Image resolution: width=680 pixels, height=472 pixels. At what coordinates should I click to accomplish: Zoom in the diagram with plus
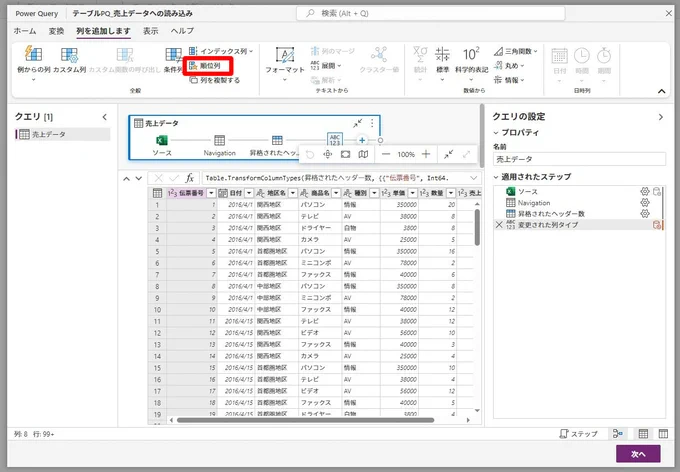(426, 154)
